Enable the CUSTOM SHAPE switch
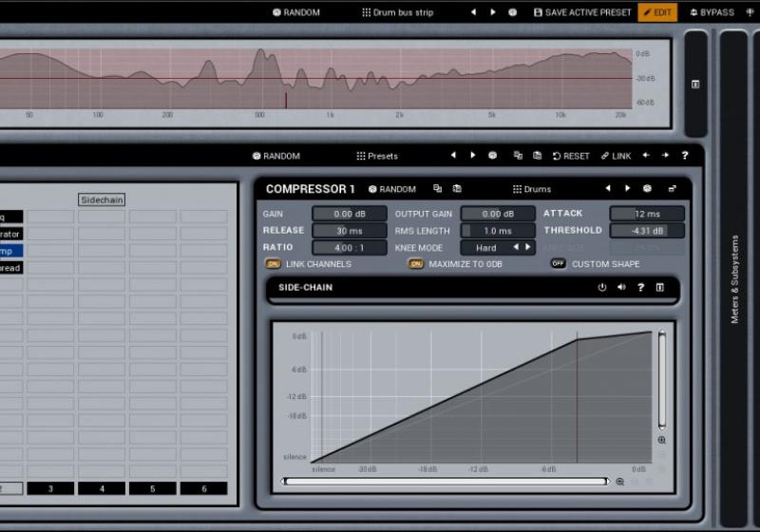This screenshot has height=532, width=760. tap(558, 264)
